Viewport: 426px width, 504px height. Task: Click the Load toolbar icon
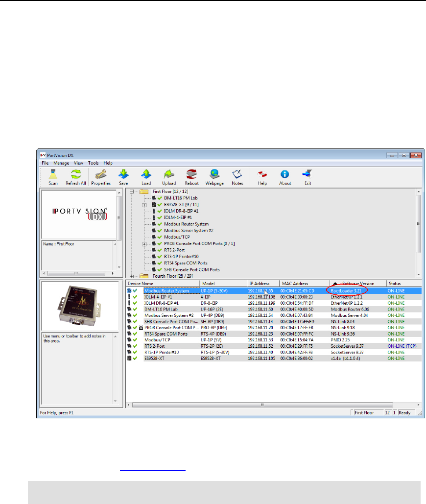click(x=146, y=177)
